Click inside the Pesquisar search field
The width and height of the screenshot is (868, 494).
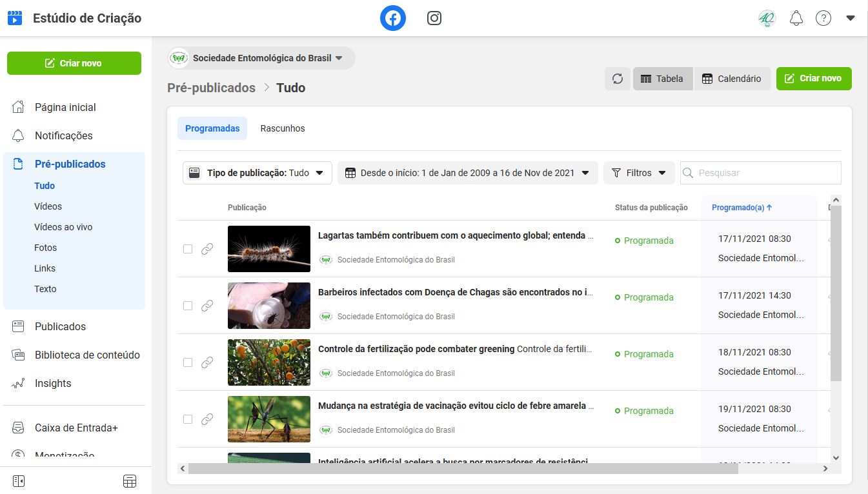(x=761, y=173)
